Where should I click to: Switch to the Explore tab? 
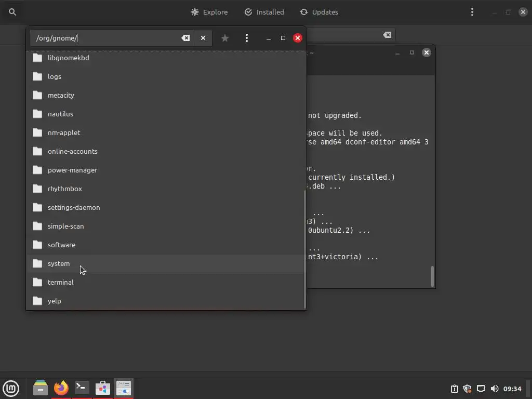tap(209, 12)
